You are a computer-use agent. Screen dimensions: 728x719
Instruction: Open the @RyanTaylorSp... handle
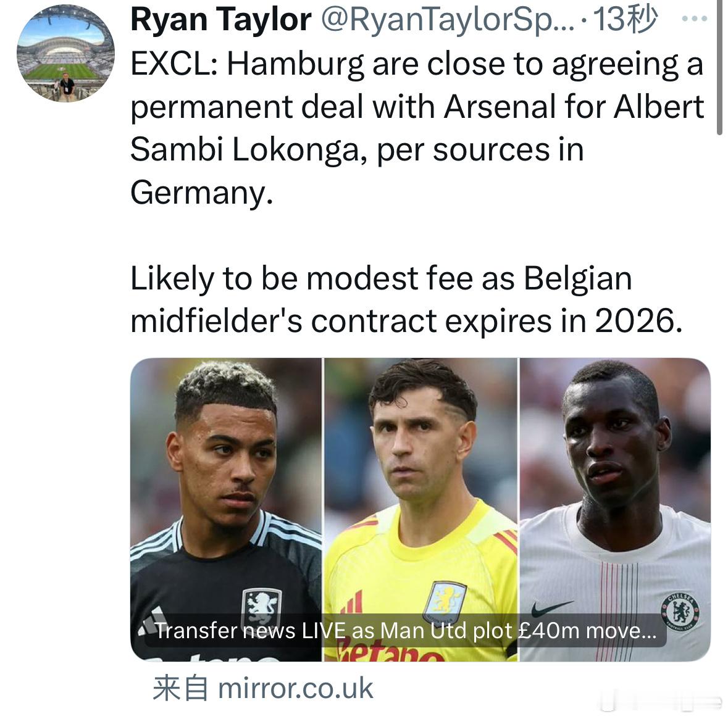448,20
